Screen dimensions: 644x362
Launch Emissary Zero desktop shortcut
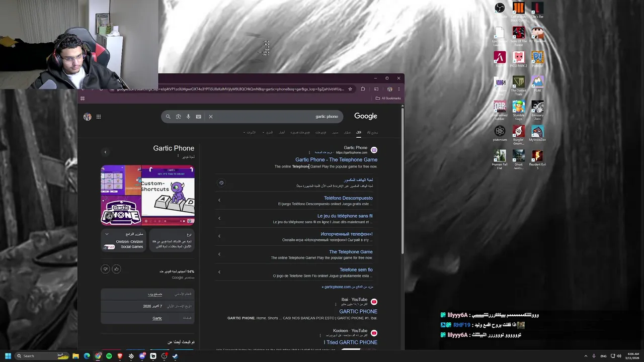(538, 111)
